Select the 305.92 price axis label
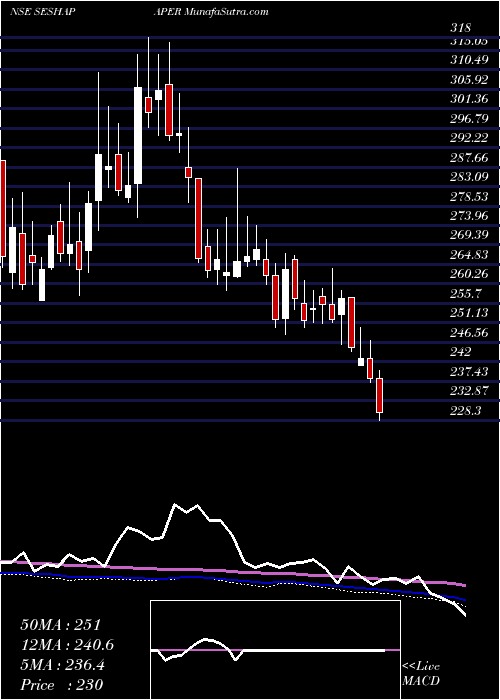 click(x=470, y=80)
